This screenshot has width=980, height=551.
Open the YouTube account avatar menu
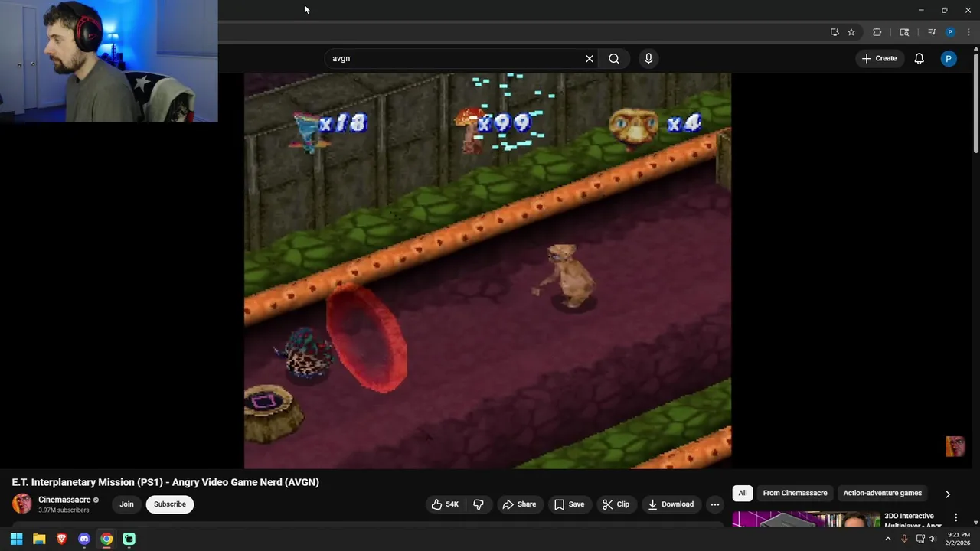(x=949, y=58)
